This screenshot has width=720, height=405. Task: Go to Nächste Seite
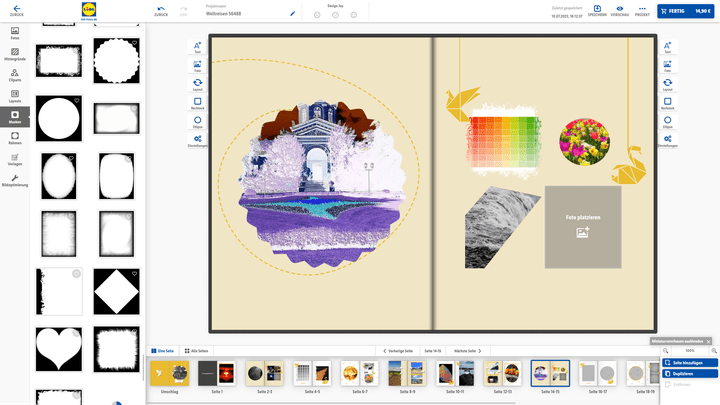469,351
